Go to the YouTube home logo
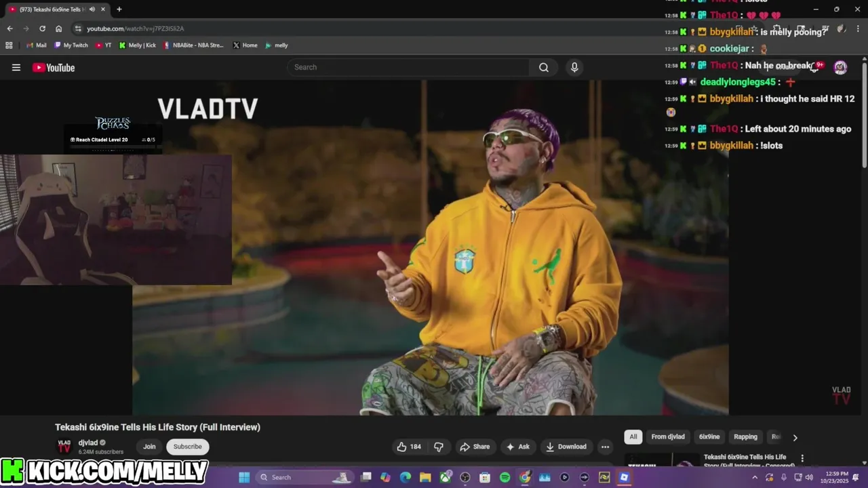 click(x=54, y=67)
